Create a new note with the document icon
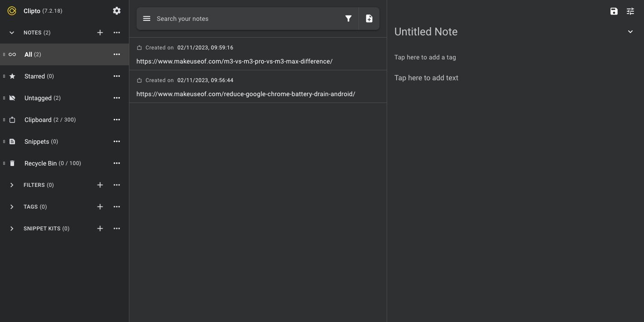The height and width of the screenshot is (322, 644). [x=369, y=19]
